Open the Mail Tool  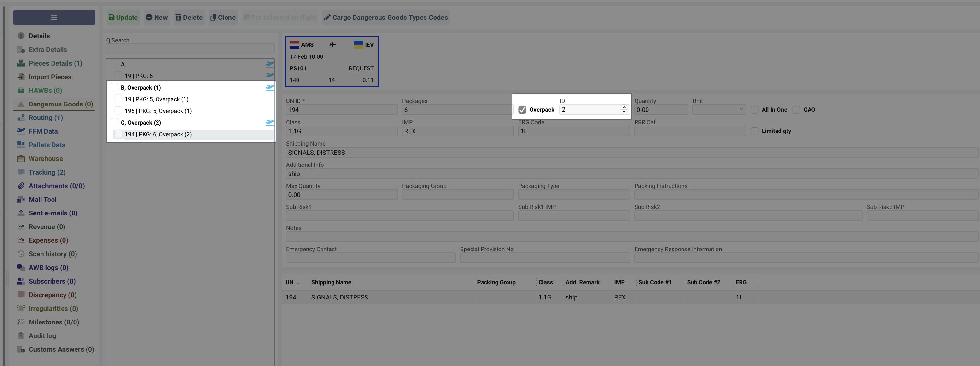42,200
